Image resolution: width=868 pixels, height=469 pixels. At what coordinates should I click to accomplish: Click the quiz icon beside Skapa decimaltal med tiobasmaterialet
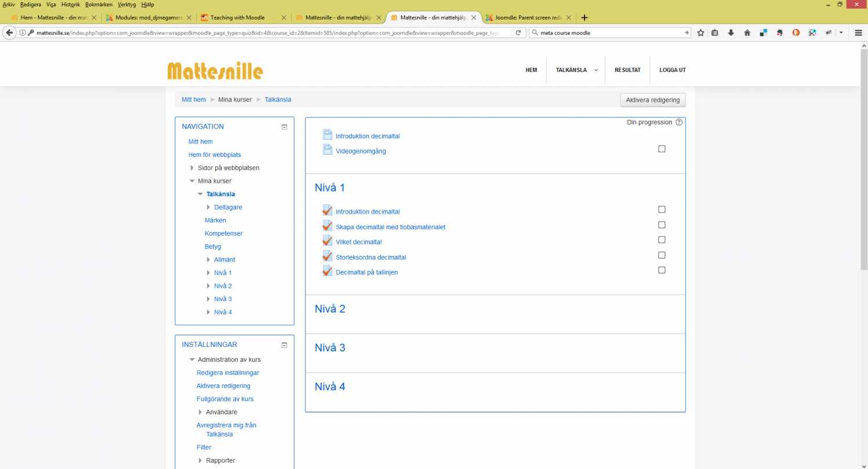click(328, 225)
